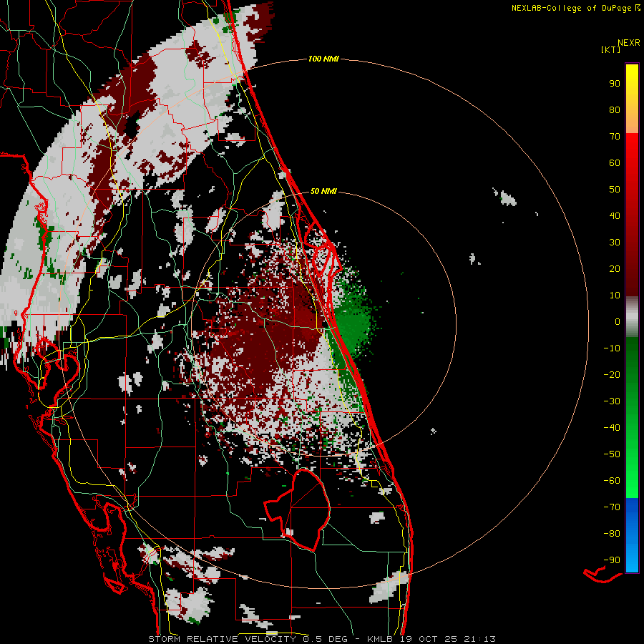Click the -70 knot scale label
644x644 pixels.
(x=612, y=507)
